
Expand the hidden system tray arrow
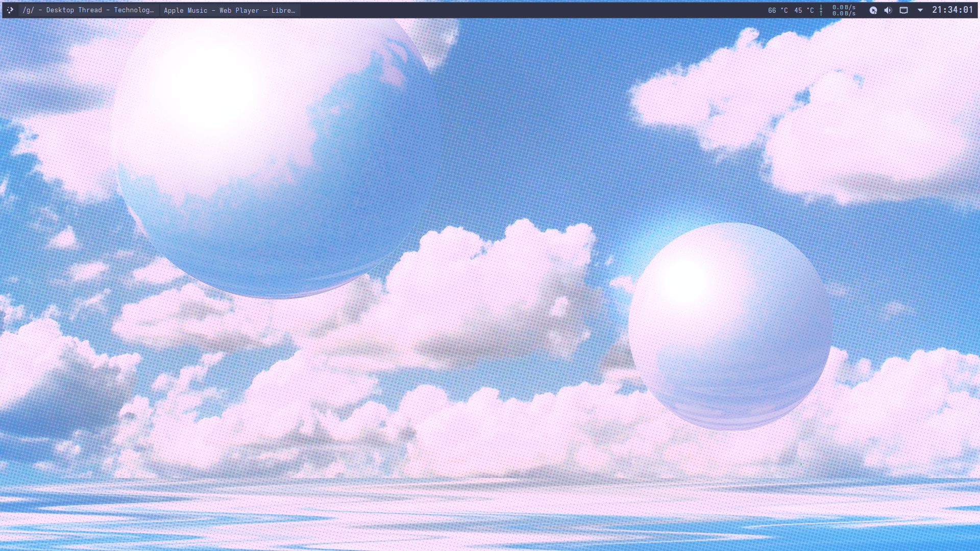(920, 10)
